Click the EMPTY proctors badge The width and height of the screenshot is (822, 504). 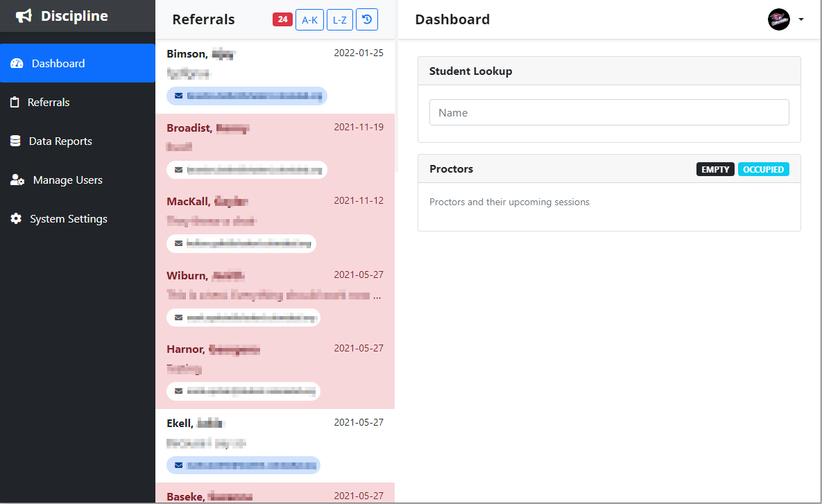pos(715,169)
